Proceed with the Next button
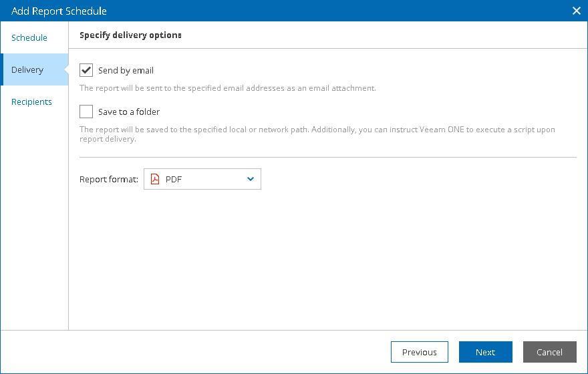The width and height of the screenshot is (588, 374). click(485, 352)
